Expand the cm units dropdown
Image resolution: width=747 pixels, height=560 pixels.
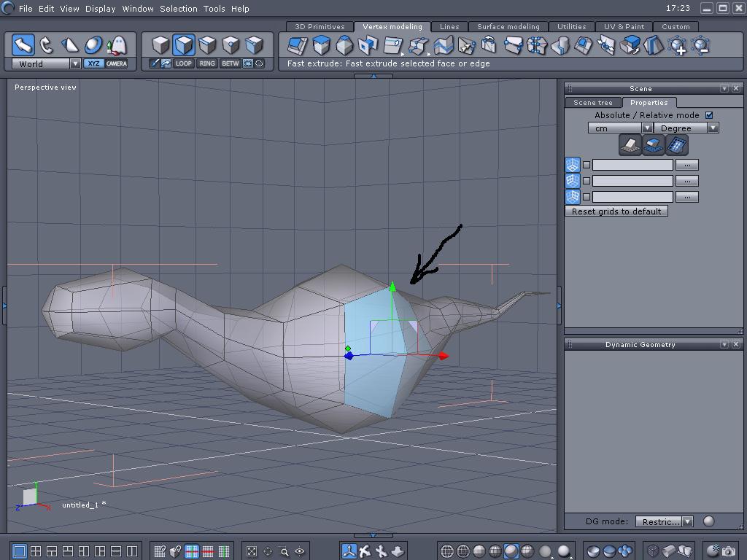pos(646,128)
